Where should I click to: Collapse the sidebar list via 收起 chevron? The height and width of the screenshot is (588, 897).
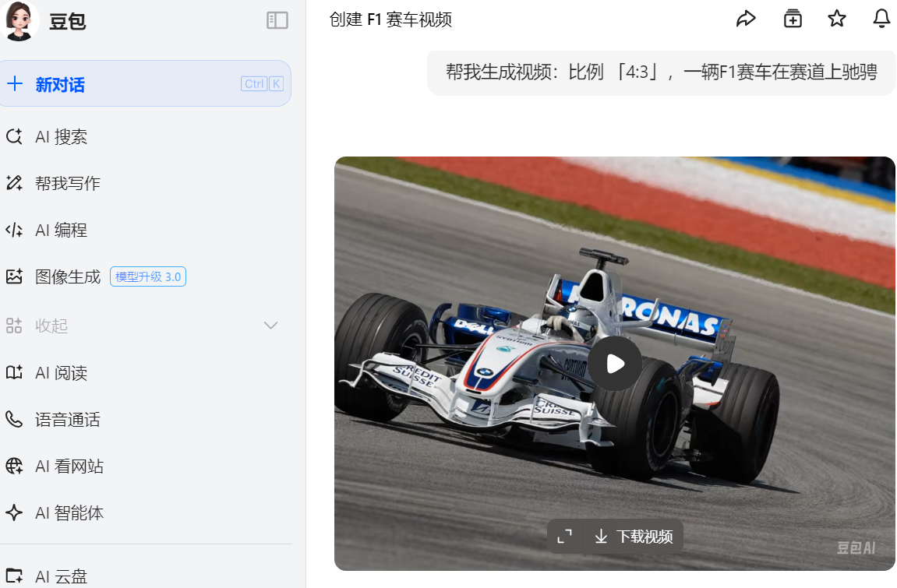click(x=270, y=326)
